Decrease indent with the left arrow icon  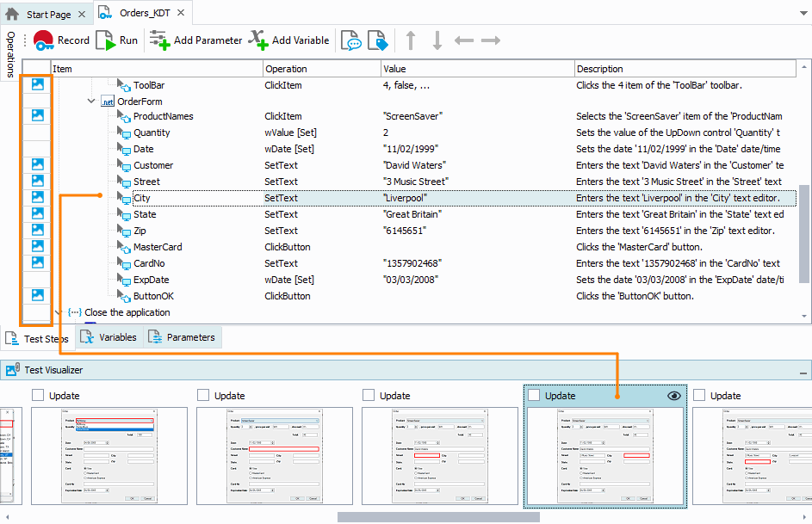point(462,40)
